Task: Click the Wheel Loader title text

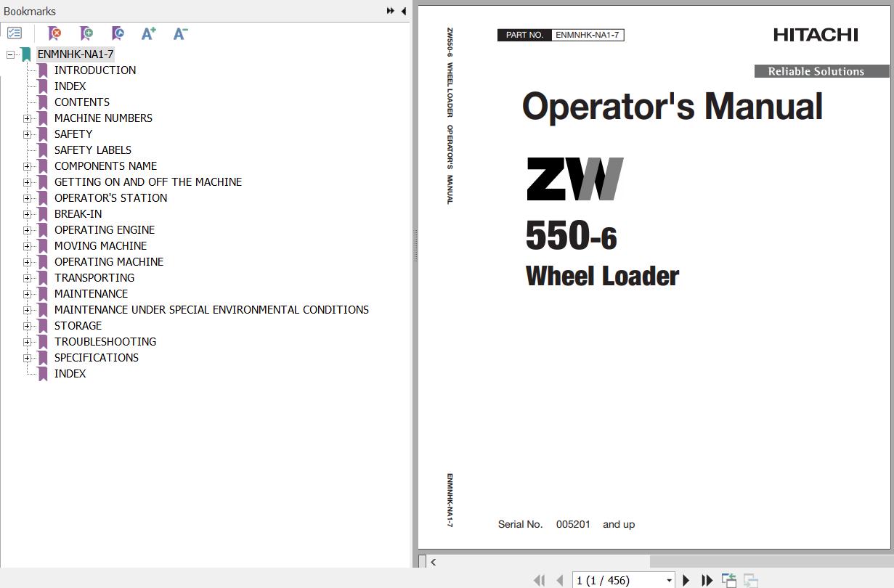Action: [x=602, y=276]
